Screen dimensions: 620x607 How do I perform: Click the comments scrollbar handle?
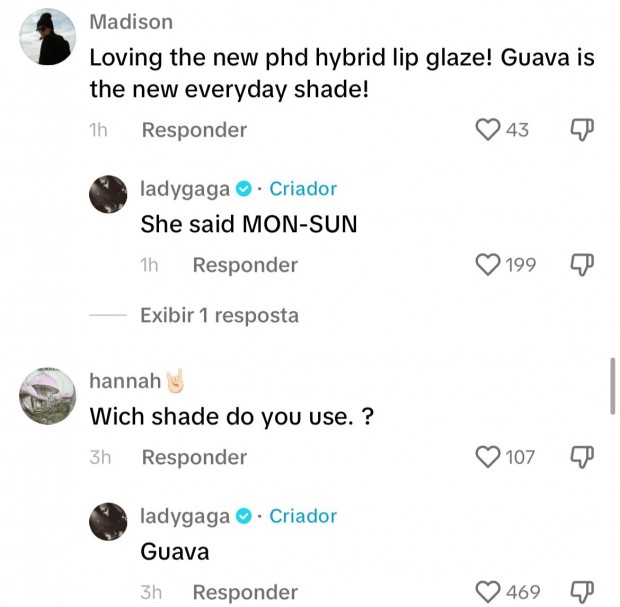tap(612, 386)
